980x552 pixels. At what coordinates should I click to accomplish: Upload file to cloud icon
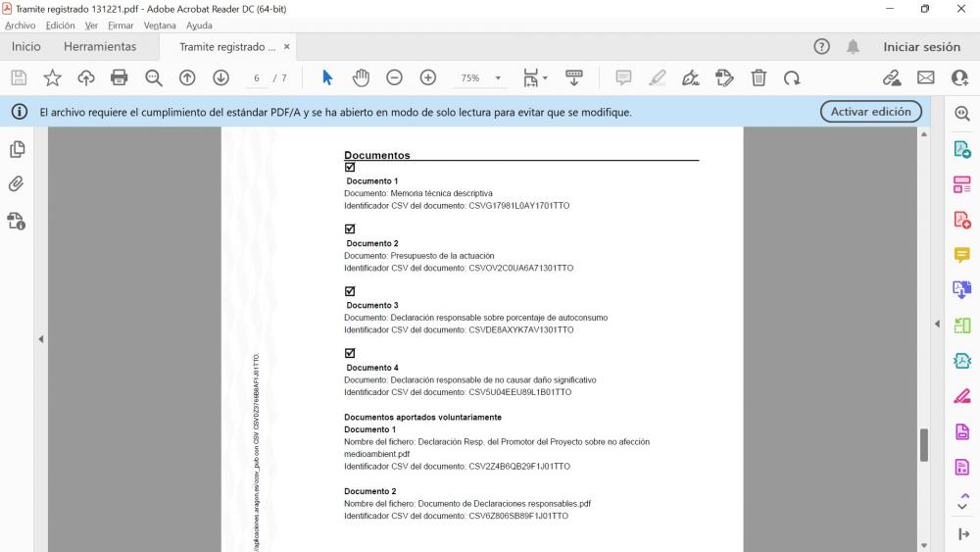tap(86, 77)
